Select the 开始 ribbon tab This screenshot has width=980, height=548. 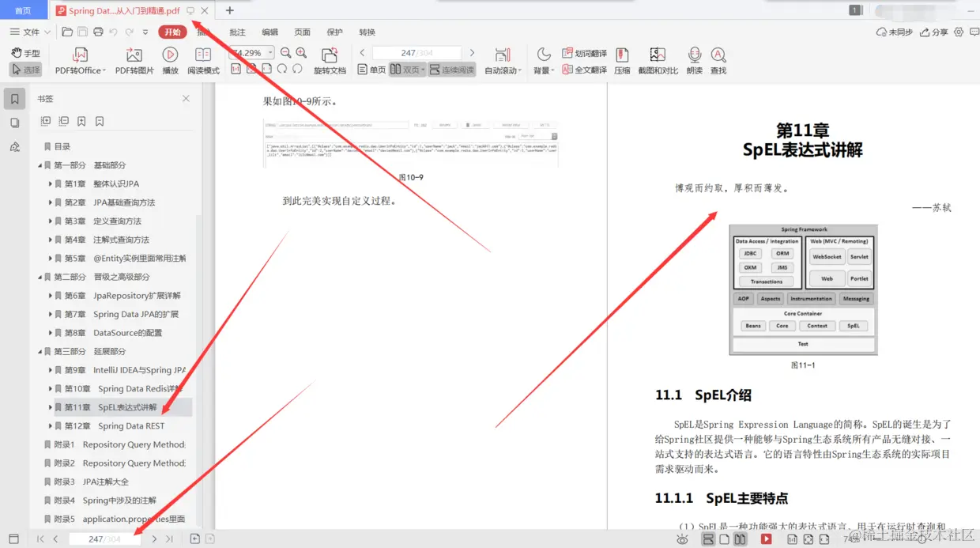tap(172, 32)
